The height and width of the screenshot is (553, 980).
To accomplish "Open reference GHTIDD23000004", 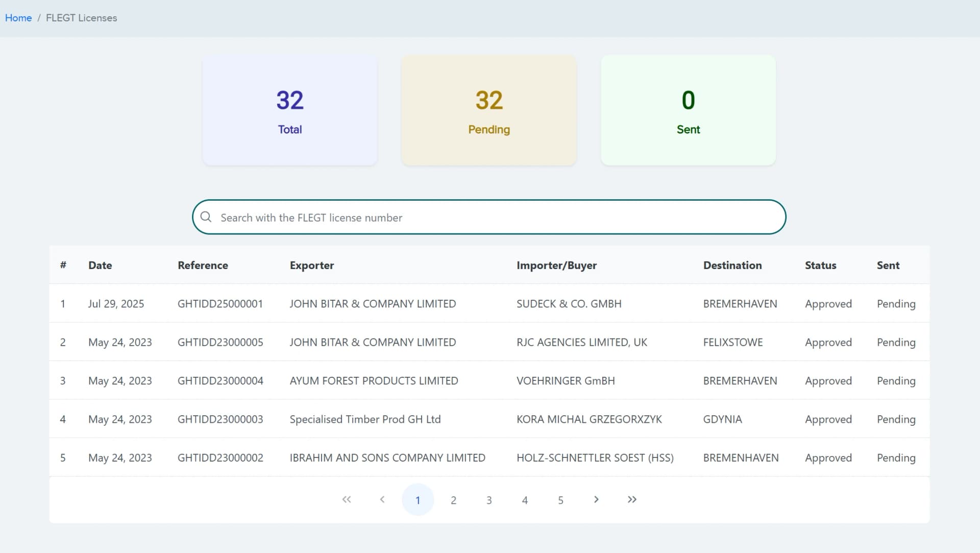I will (220, 381).
